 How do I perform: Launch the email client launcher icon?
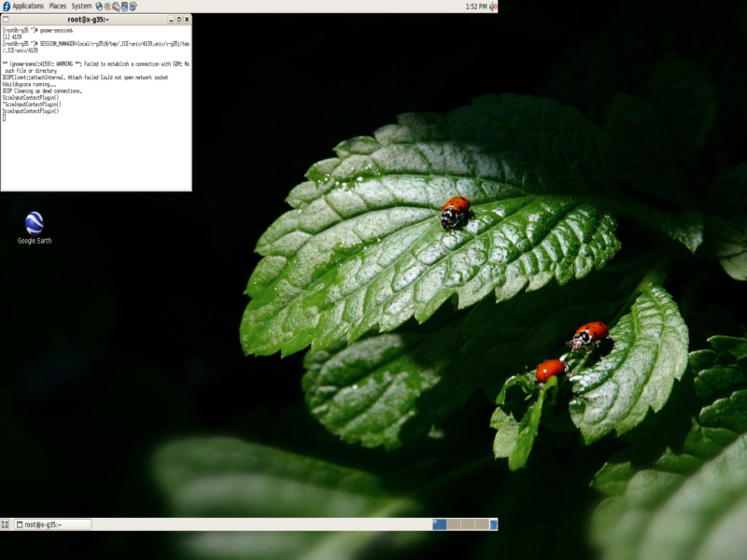pos(107,7)
